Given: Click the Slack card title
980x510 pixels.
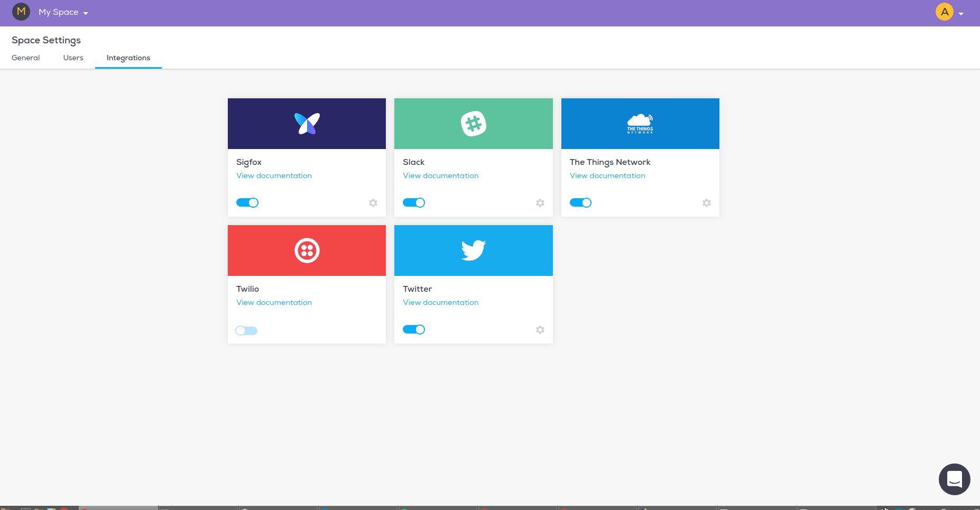Looking at the screenshot, I should tap(414, 162).
